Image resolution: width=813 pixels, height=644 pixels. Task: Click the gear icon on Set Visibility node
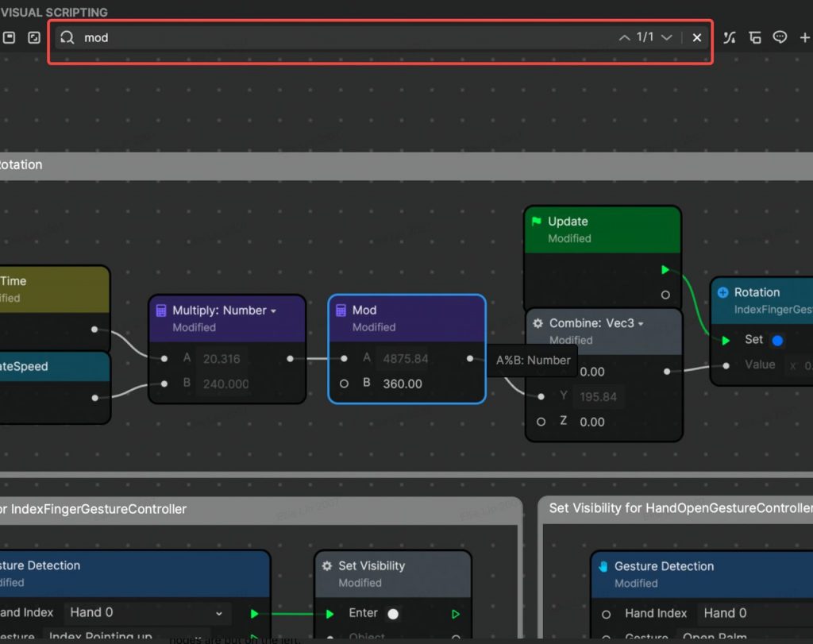pyautogui.click(x=326, y=565)
